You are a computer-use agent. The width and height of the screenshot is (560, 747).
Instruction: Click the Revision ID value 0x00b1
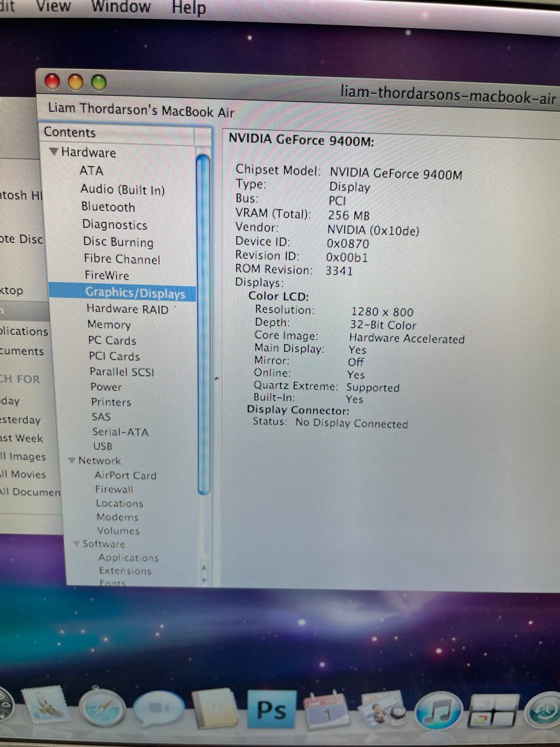click(x=346, y=257)
